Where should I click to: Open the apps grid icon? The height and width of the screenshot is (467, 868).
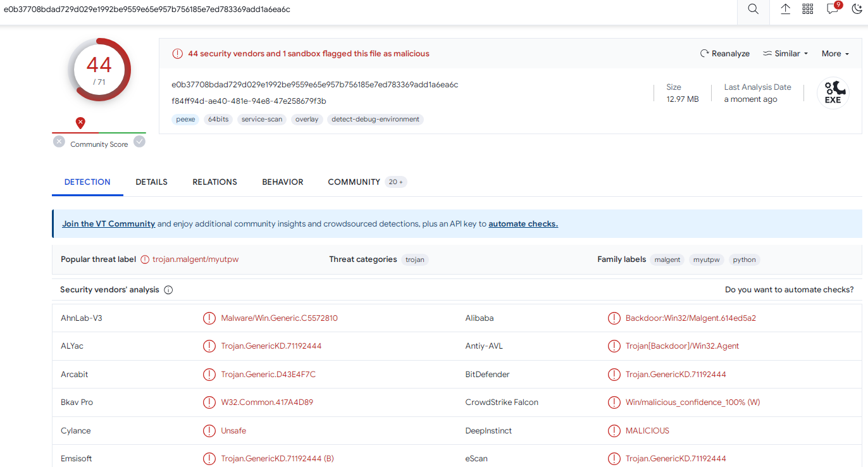coord(808,9)
